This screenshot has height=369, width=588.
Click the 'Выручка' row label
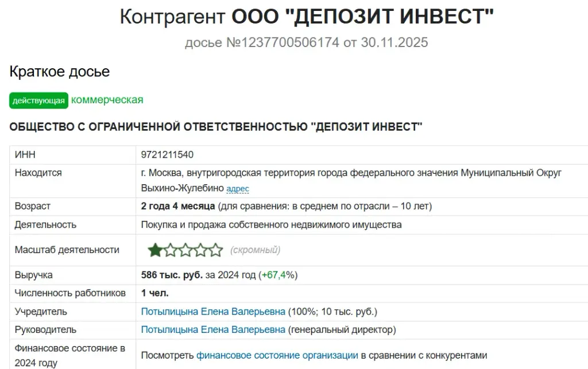coord(33,275)
